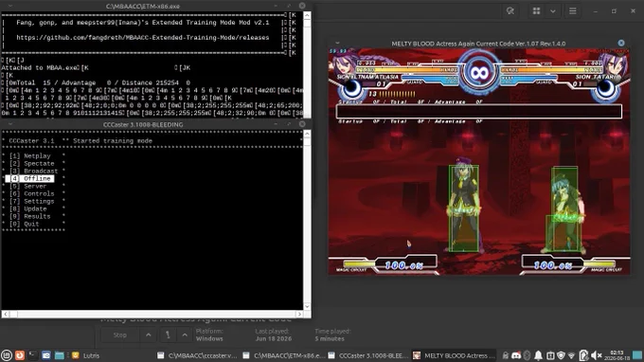The height and width of the screenshot is (362, 644).
Task: Select the [2] Spectate option in CCCaster
Action: coord(32,164)
